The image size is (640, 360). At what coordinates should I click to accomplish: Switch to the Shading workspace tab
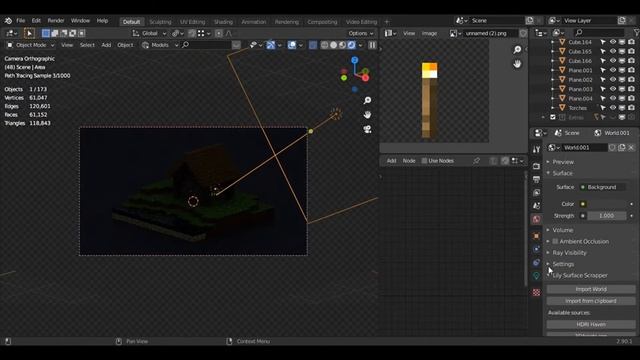point(223,22)
